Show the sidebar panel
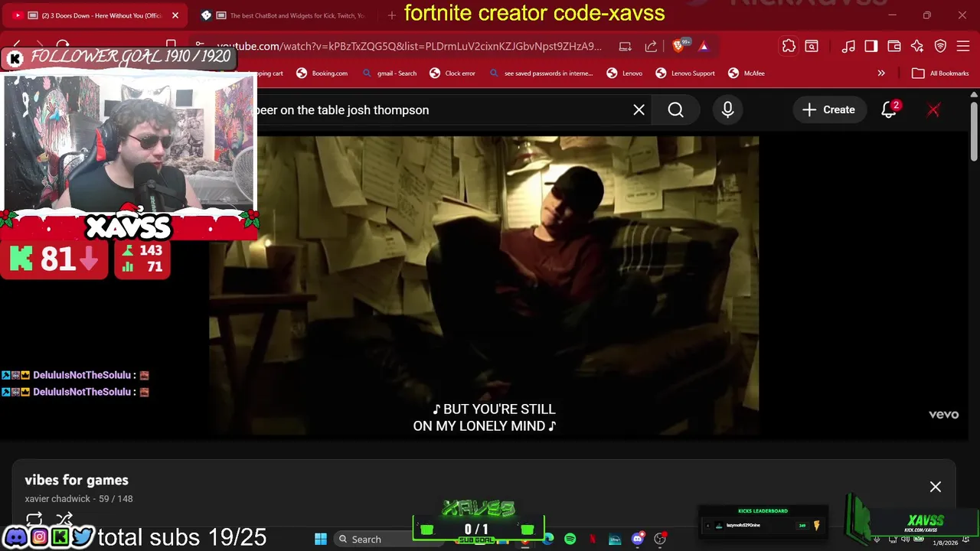Screen dimensions: 980x551 (x=871, y=47)
